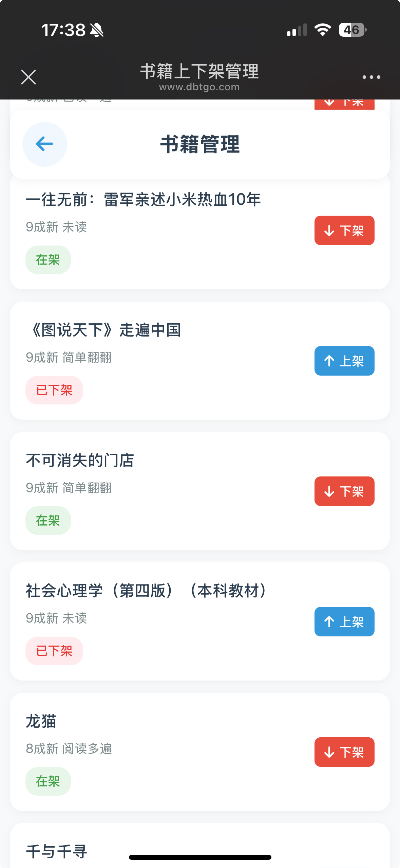Take down 不可消失的门店 from shelf

coord(344,491)
